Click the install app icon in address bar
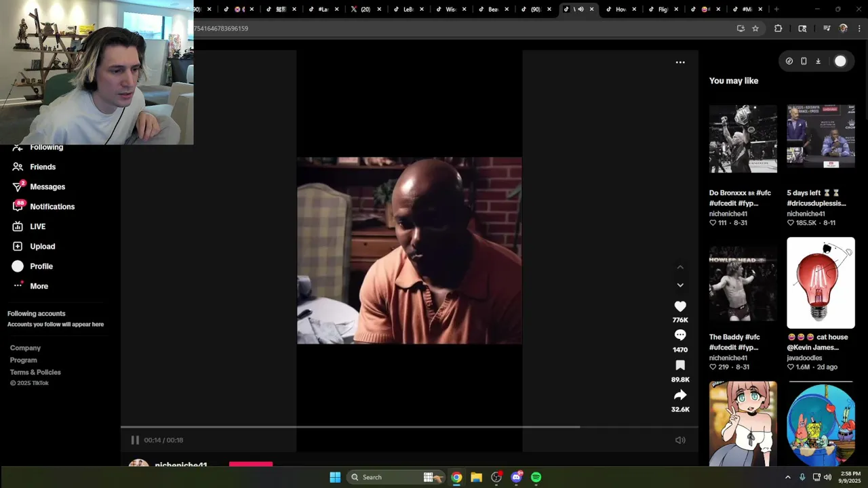Image resolution: width=868 pixels, height=488 pixels. [741, 28]
